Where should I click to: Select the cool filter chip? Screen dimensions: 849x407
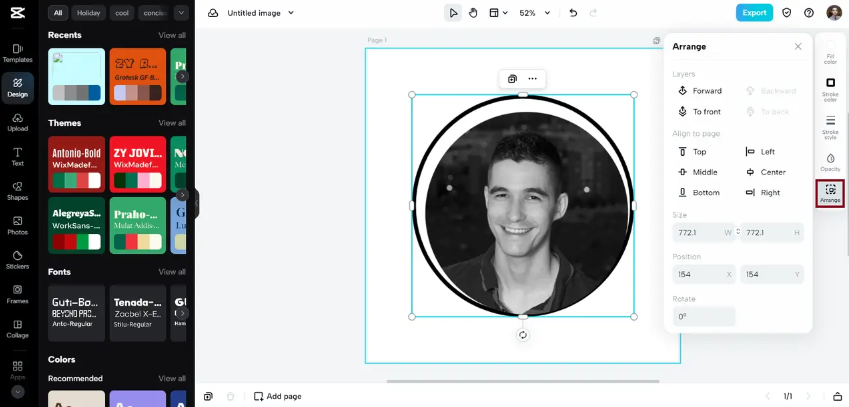point(122,13)
